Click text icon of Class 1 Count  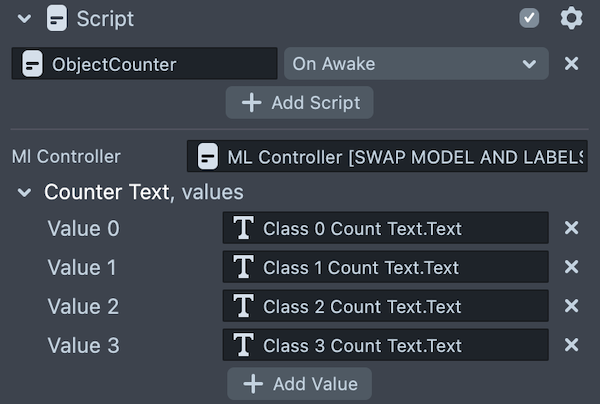(243, 267)
